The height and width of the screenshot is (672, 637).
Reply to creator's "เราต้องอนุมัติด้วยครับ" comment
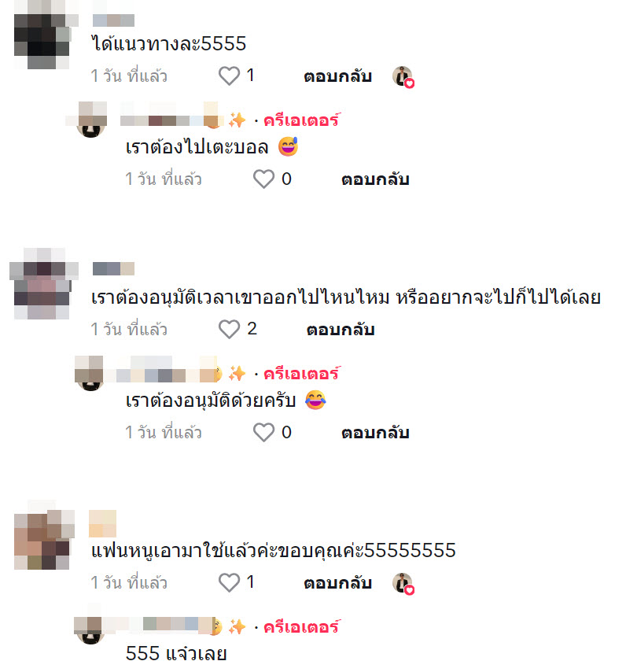pos(375,433)
